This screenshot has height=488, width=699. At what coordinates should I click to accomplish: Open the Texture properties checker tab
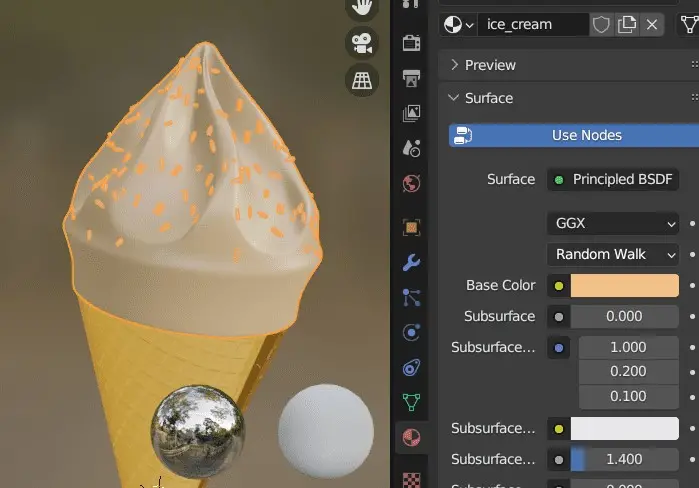411,480
